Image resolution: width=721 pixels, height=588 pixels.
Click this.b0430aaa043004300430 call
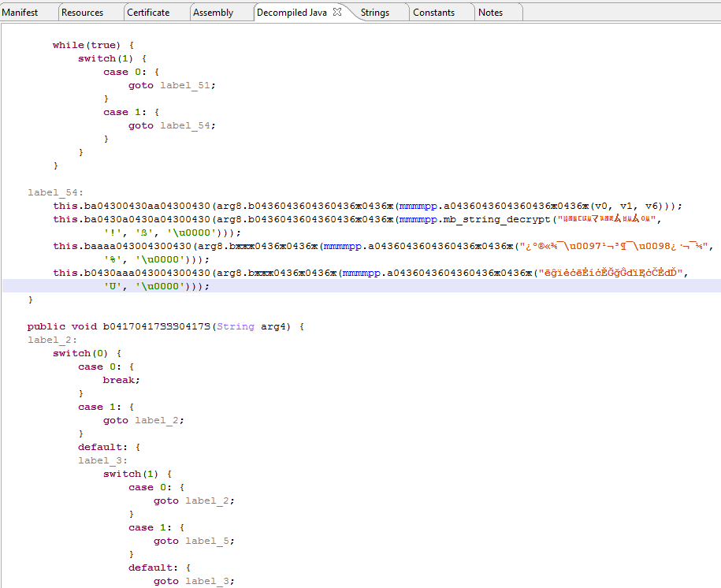tap(132, 273)
